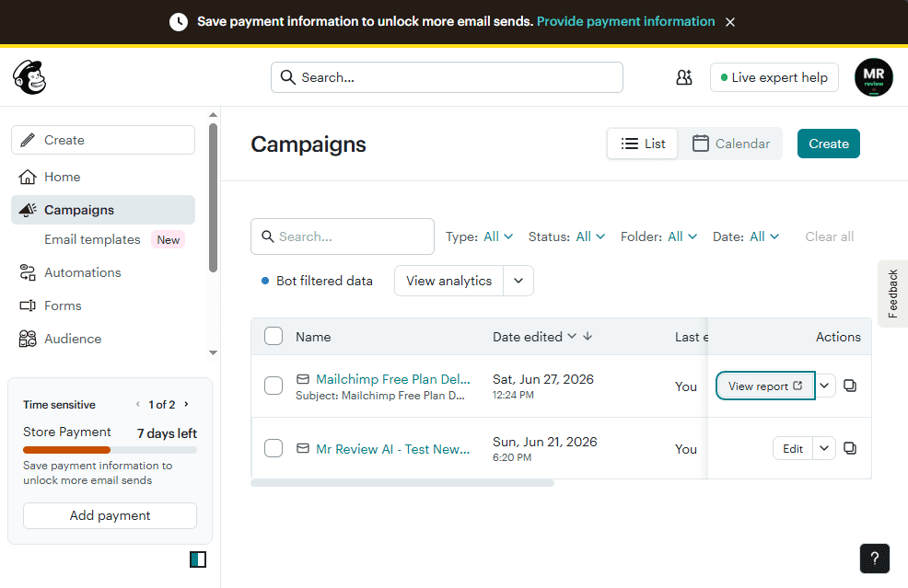The height and width of the screenshot is (588, 908).
Task: Click the sort arrow next to Date edited
Action: tap(588, 336)
